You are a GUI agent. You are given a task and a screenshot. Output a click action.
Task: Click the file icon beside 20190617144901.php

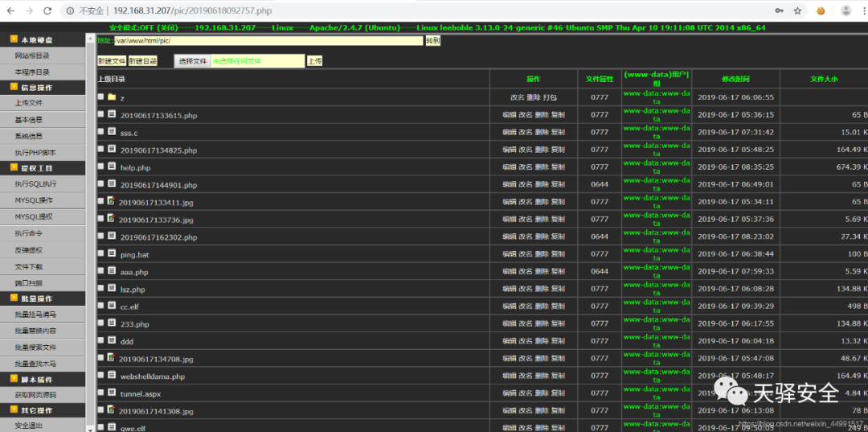[x=112, y=184]
